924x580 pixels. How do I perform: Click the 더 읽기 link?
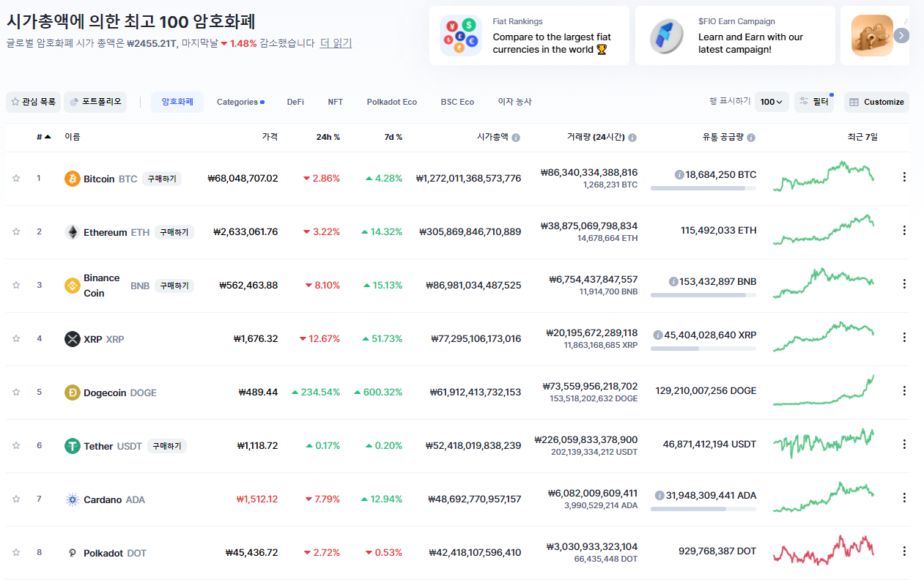[336, 43]
